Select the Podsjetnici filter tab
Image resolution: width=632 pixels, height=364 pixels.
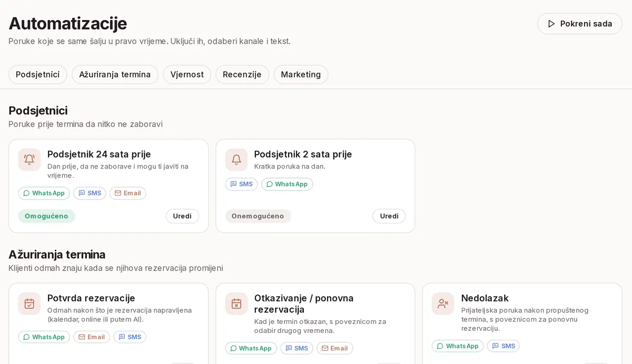pos(37,74)
